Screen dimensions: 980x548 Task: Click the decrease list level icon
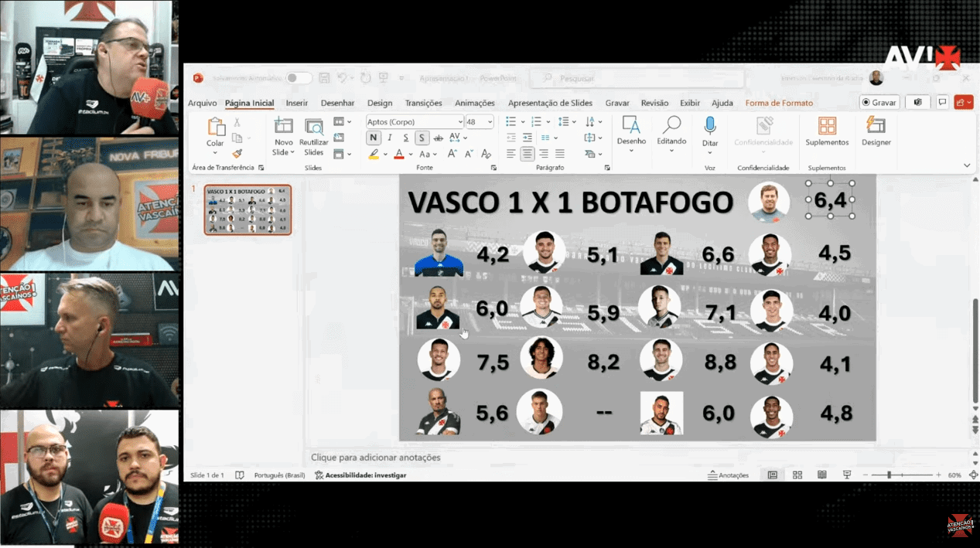click(x=511, y=138)
